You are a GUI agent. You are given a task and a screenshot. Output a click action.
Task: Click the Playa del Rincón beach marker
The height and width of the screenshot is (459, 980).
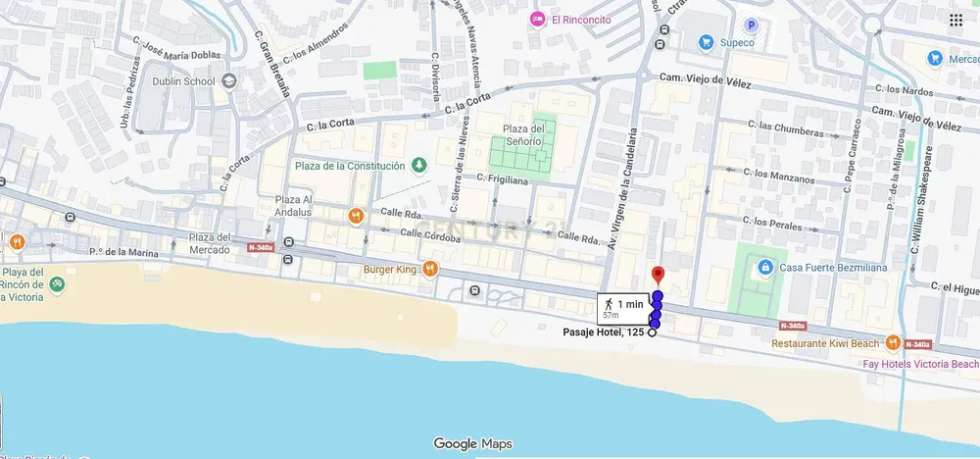pos(57,283)
